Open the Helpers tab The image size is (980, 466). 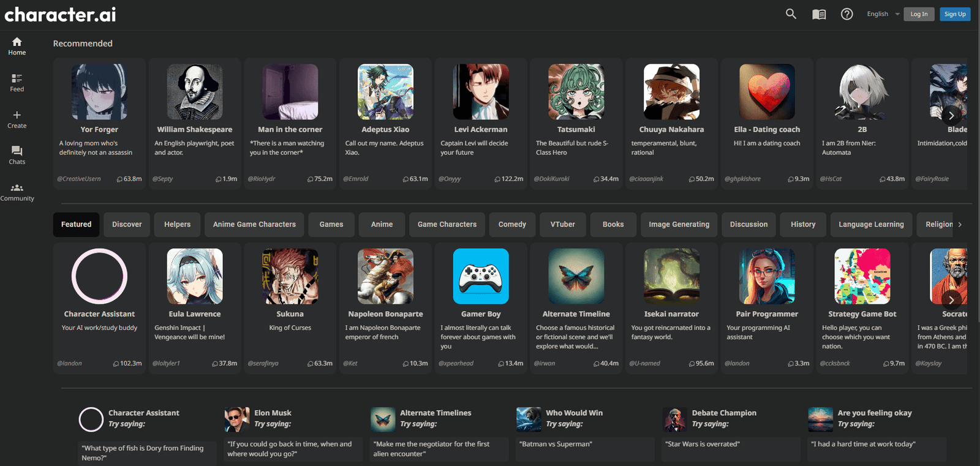pyautogui.click(x=178, y=225)
